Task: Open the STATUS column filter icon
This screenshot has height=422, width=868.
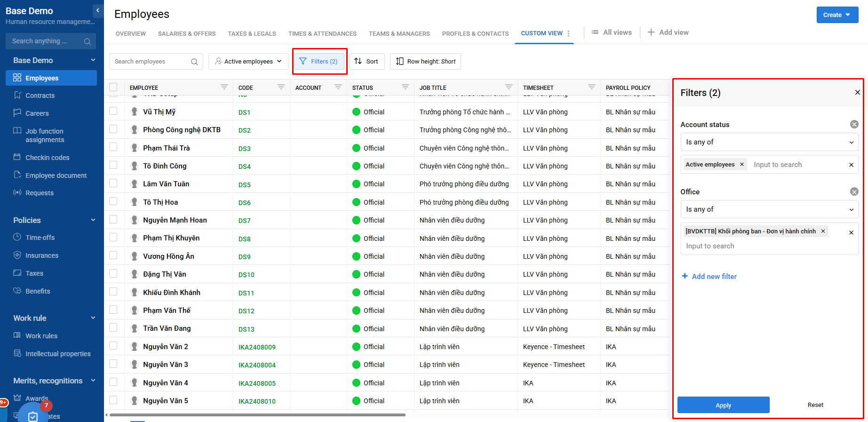Action: point(405,87)
